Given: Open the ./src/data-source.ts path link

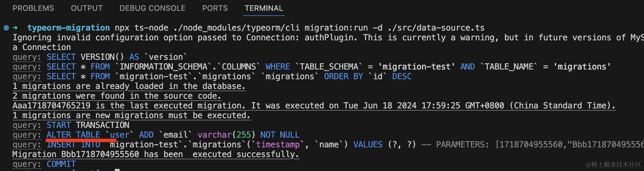Looking at the screenshot, I should tap(436, 28).
